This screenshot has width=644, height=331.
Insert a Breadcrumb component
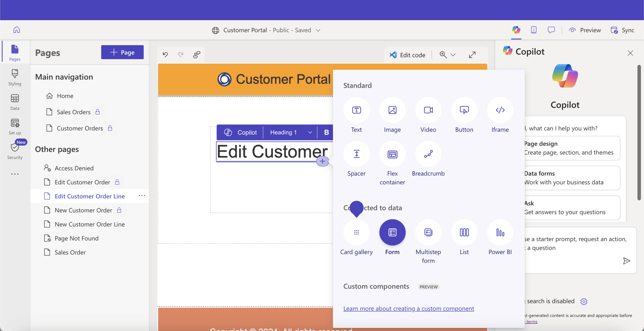428,154
